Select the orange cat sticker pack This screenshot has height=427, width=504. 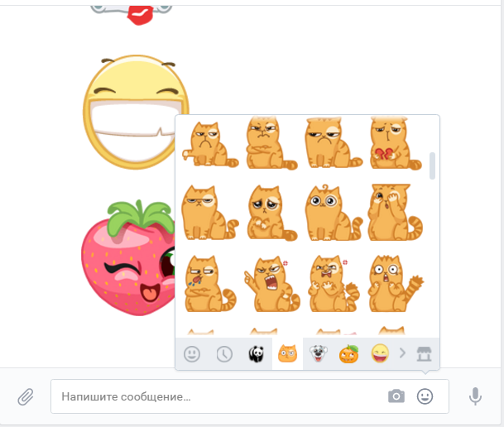tap(287, 353)
